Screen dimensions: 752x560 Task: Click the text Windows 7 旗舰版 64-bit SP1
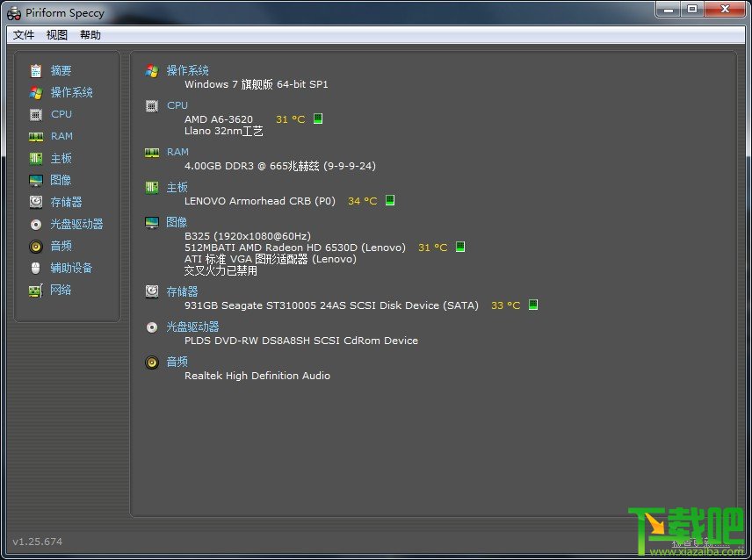[257, 85]
